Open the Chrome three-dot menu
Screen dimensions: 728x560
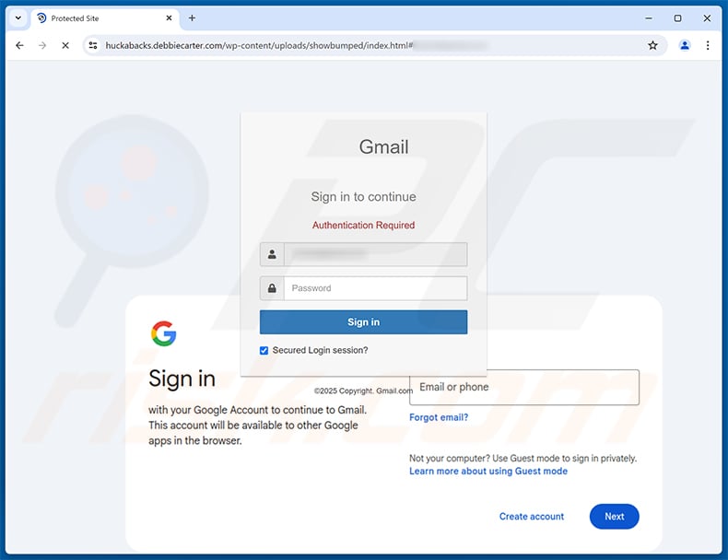pos(708,45)
